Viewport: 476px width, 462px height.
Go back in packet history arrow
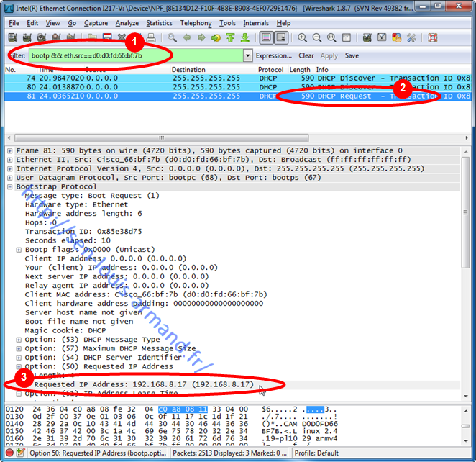click(x=187, y=37)
